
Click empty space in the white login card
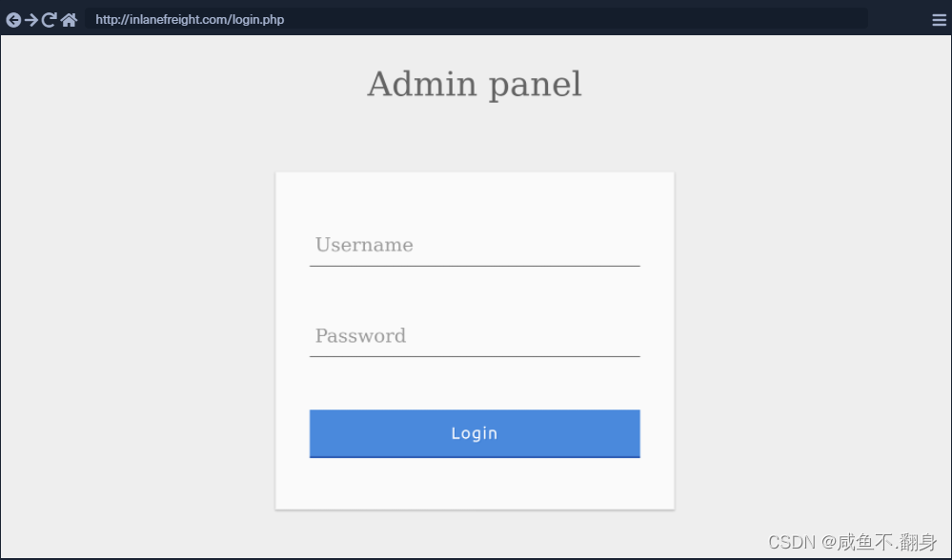pyautogui.click(x=475, y=484)
